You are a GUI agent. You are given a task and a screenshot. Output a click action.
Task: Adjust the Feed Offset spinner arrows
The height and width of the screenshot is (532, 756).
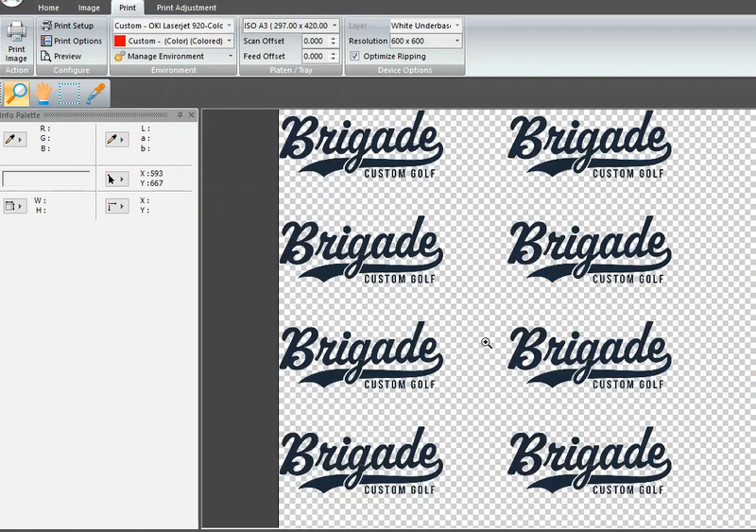click(x=334, y=57)
